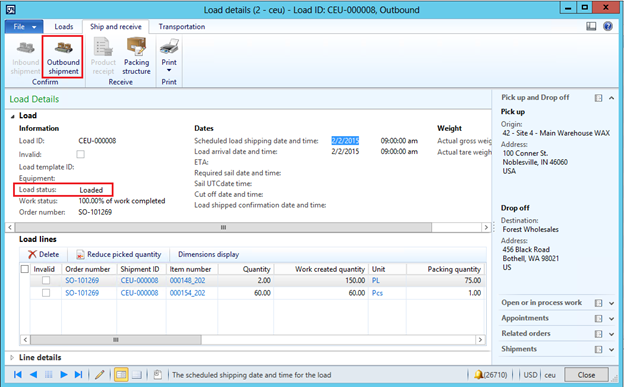Open shipment CEU-000008 link in second row
This screenshot has height=387, width=624.
(x=139, y=293)
